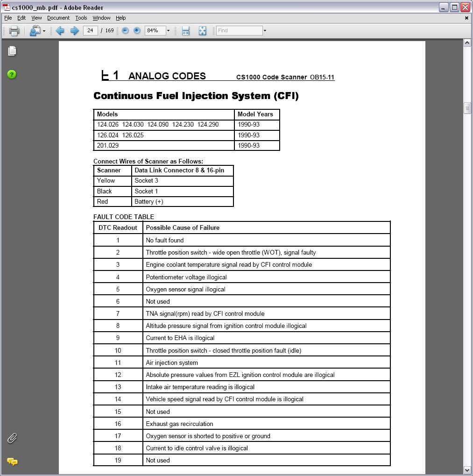The image size is (473, 476).
Task: Click inside the Find search box
Action: [240, 31]
